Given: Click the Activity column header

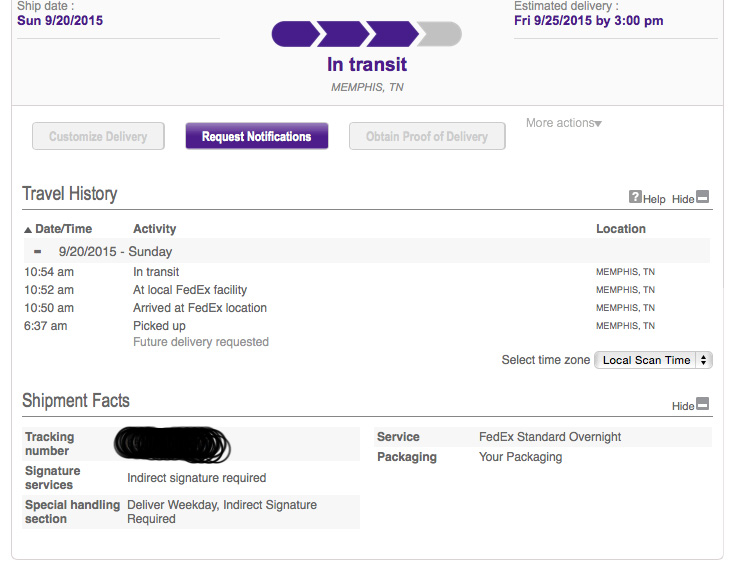Looking at the screenshot, I should [x=155, y=229].
